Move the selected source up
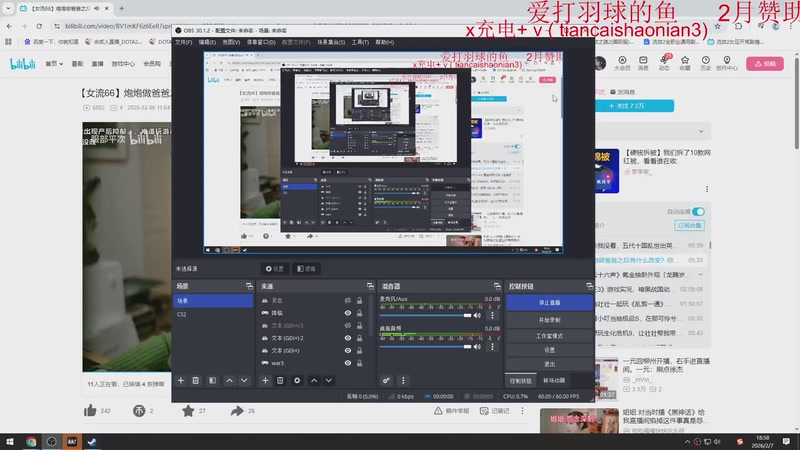Viewport: 800px width, 450px height. (314, 381)
